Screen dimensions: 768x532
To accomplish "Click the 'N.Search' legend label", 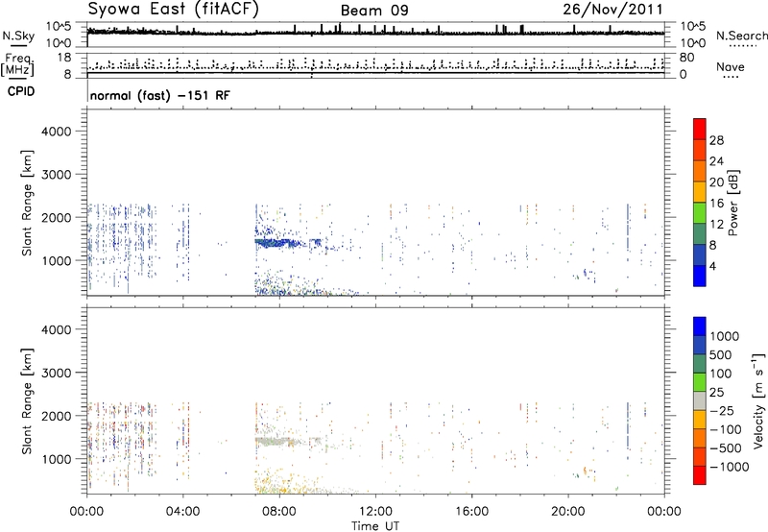I will pyautogui.click(x=741, y=36).
